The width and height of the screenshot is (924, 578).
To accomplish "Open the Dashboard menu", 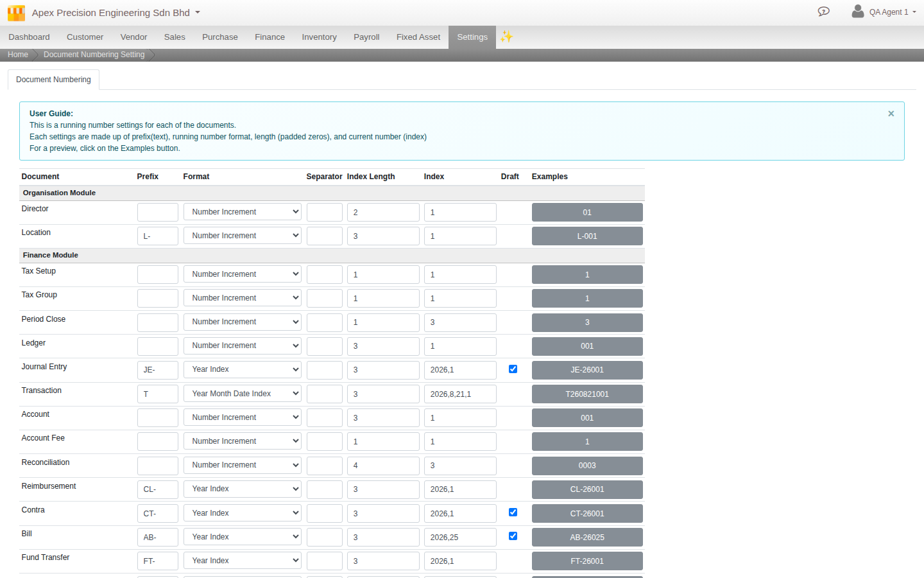I will pos(29,37).
